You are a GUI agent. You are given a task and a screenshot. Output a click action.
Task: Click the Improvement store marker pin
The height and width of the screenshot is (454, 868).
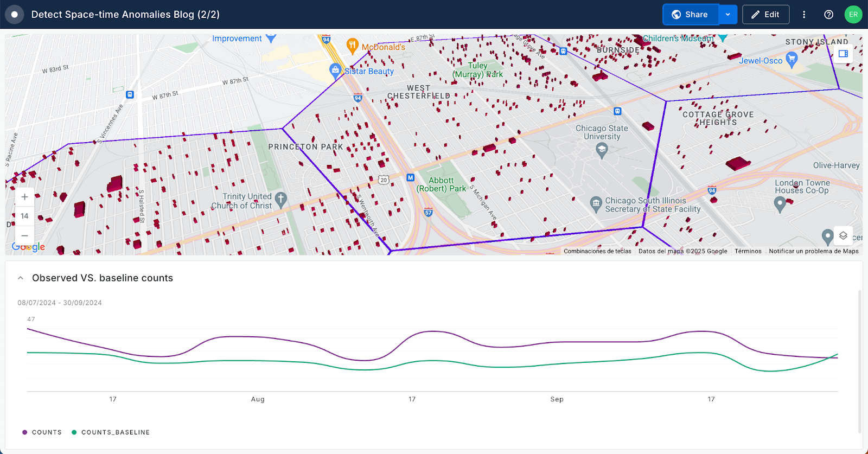[271, 39]
